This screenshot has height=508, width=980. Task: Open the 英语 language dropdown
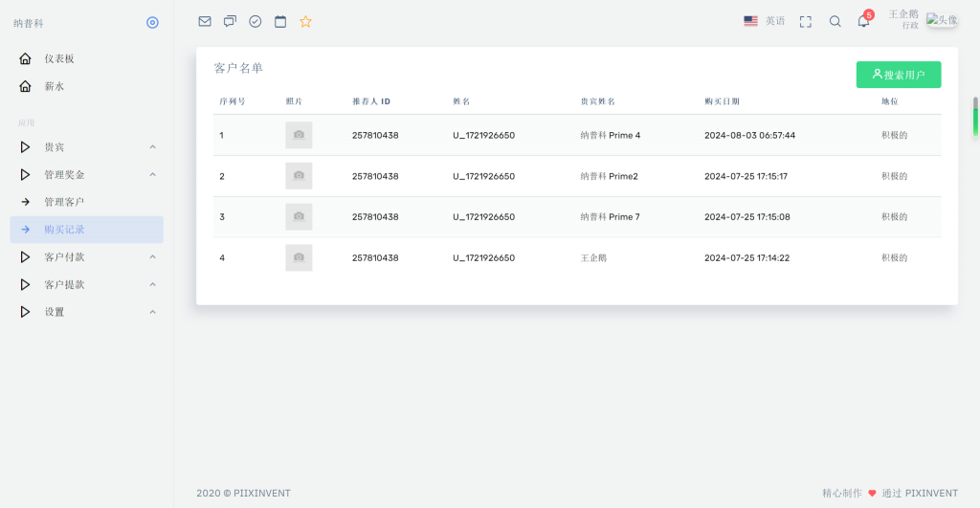(765, 21)
